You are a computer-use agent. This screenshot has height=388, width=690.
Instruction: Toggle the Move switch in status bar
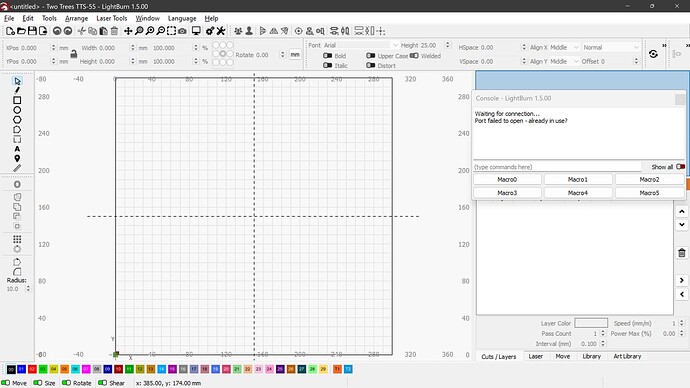pyautogui.click(x=6, y=383)
